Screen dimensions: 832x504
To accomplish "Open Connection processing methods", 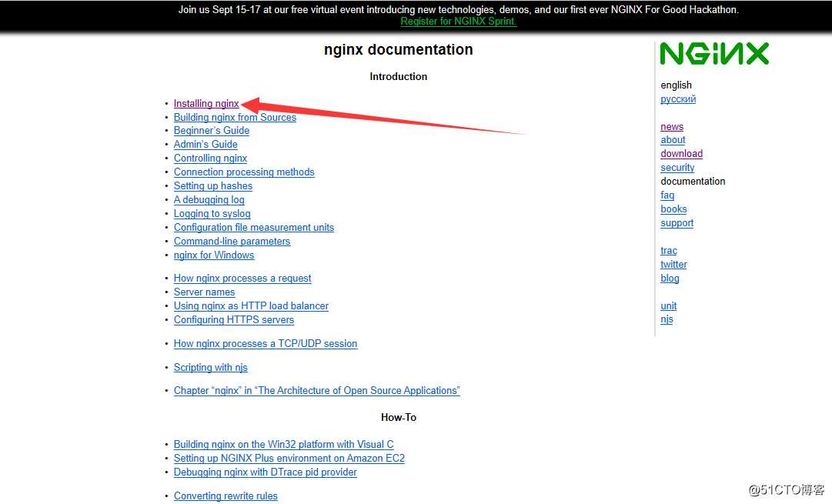I will [244, 172].
